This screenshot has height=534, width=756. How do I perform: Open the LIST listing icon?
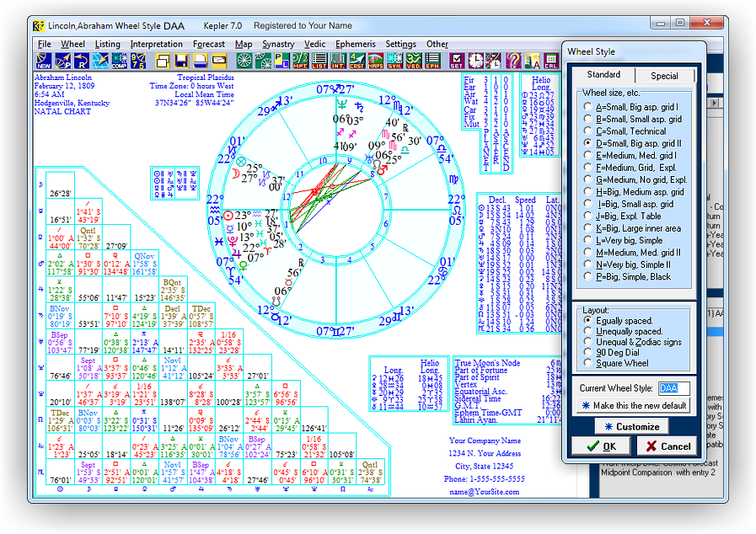[x=319, y=61]
